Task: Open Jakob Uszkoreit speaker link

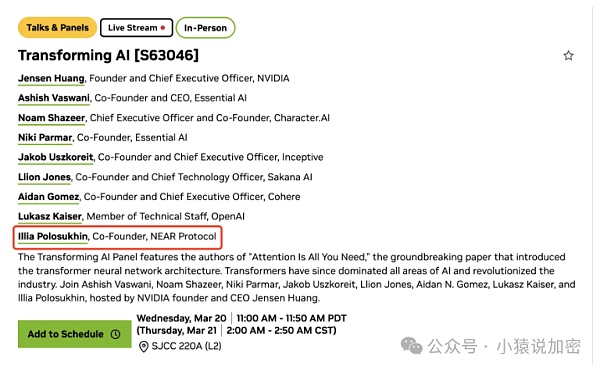Action: (x=55, y=157)
